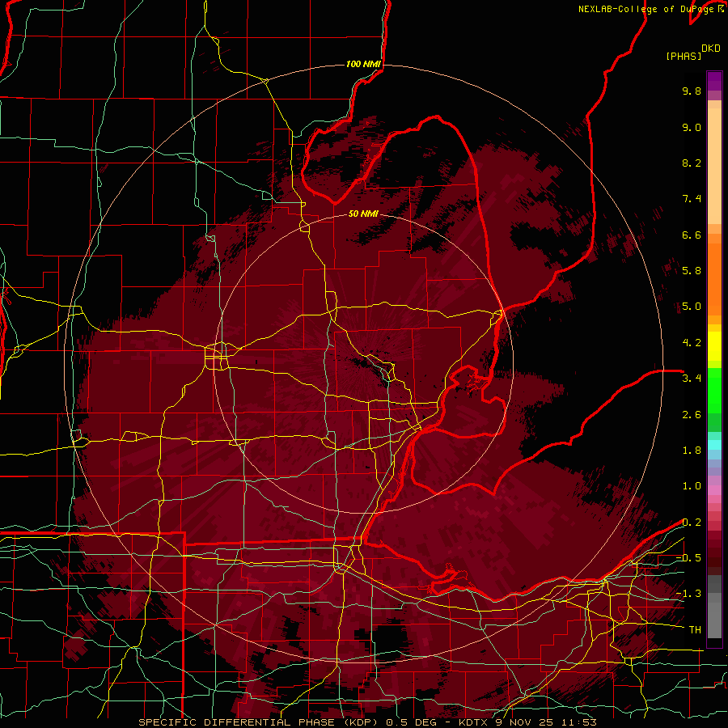Click the 9 NOV 25 11:53 timestamp
This screenshot has width=728, height=728.
point(546,722)
